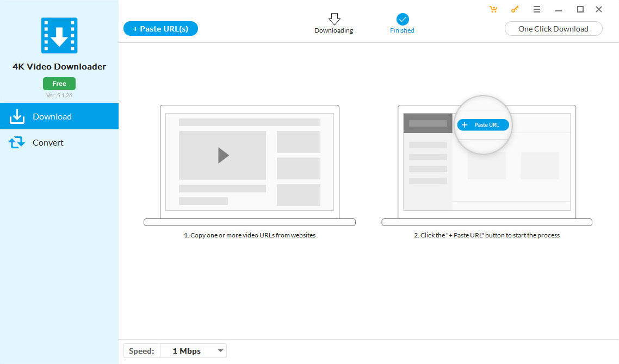Open the Speed dropdown
Viewport: 619px width, 364px height.
pos(193,350)
